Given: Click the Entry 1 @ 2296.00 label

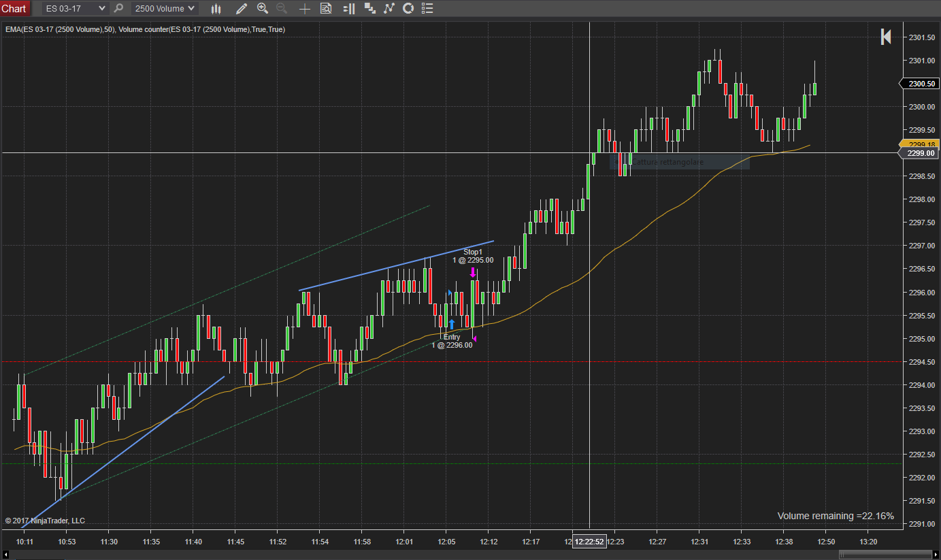Looking at the screenshot, I should pyautogui.click(x=452, y=341).
